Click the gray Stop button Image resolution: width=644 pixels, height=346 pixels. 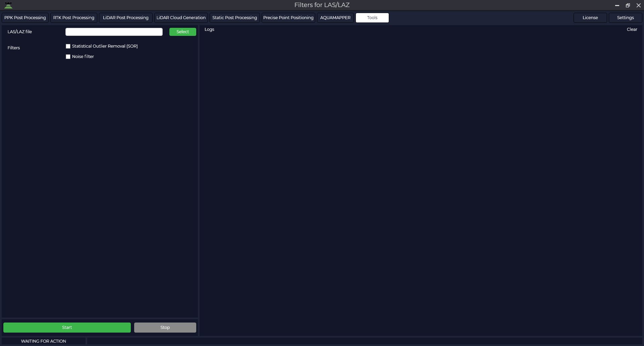coord(165,328)
